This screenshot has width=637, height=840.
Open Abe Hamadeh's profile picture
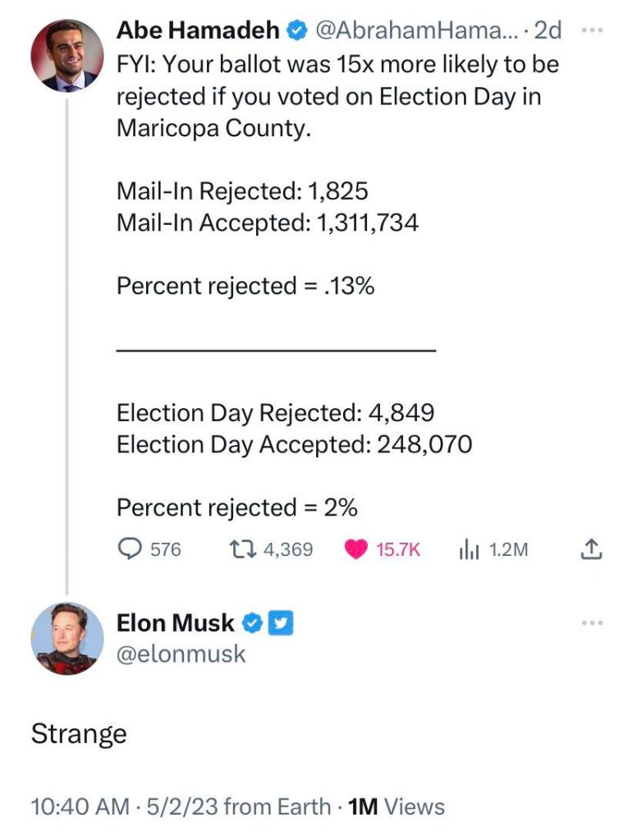(x=66, y=56)
